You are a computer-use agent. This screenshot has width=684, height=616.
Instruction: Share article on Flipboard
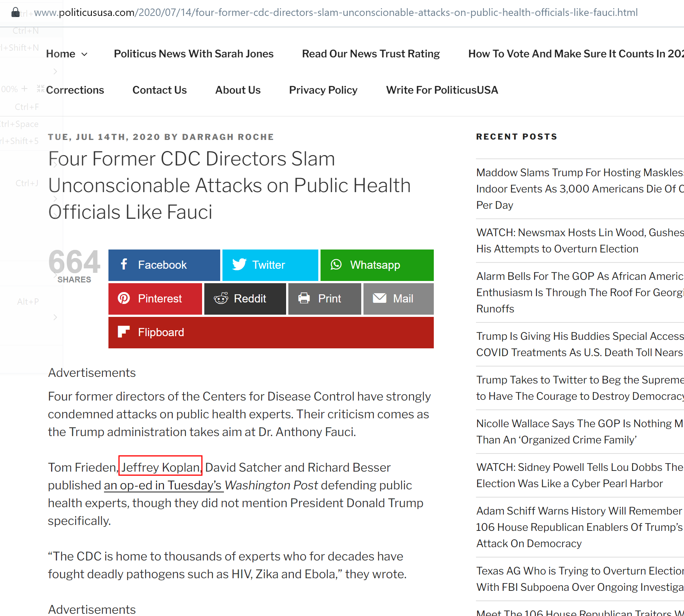pos(271,332)
